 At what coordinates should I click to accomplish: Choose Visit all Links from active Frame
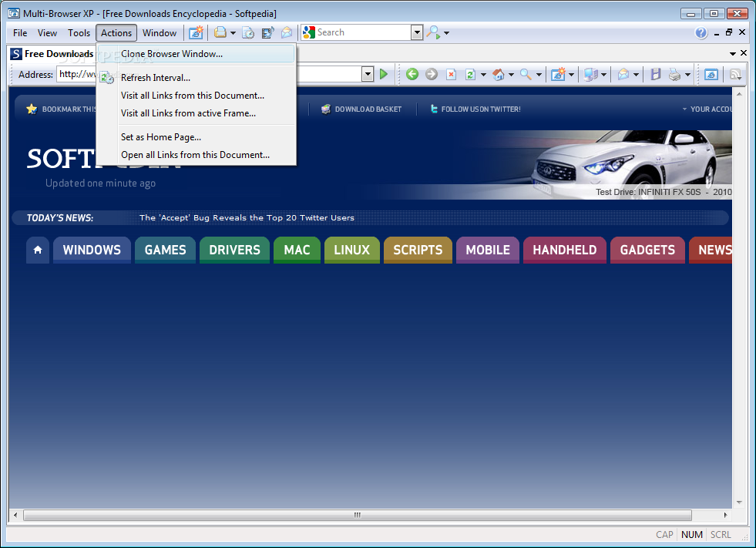pyautogui.click(x=197, y=113)
